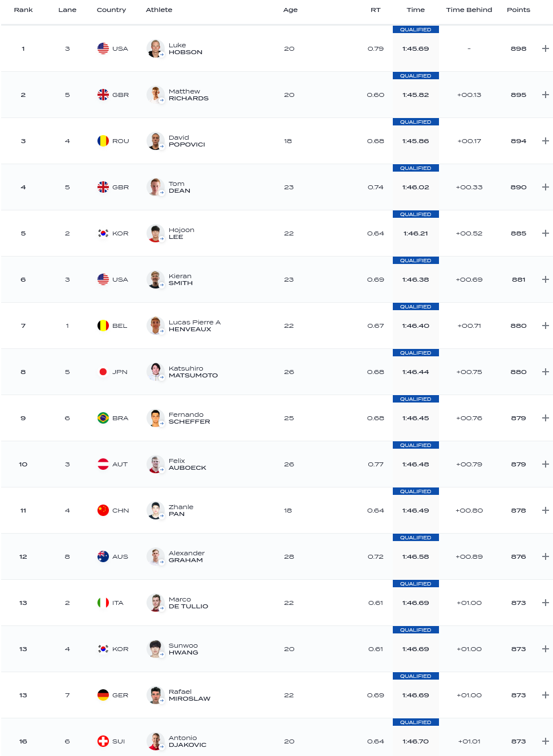Click the Points column header
This screenshot has height=756, width=553.
518,10
